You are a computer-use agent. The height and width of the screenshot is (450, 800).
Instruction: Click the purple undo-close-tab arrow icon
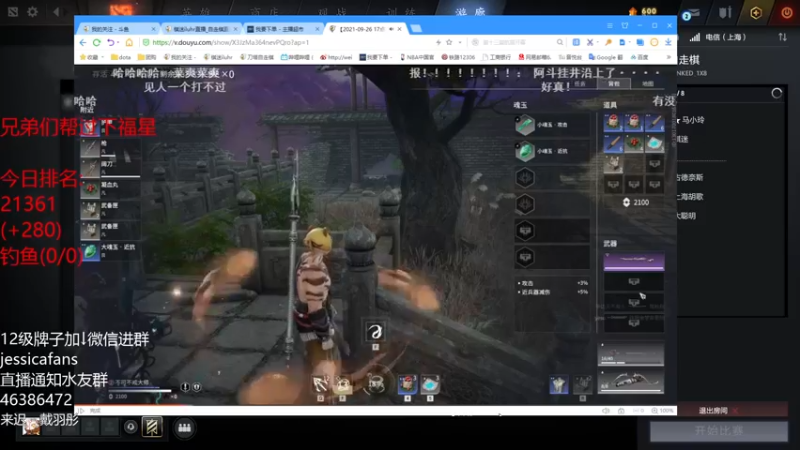coord(110,42)
